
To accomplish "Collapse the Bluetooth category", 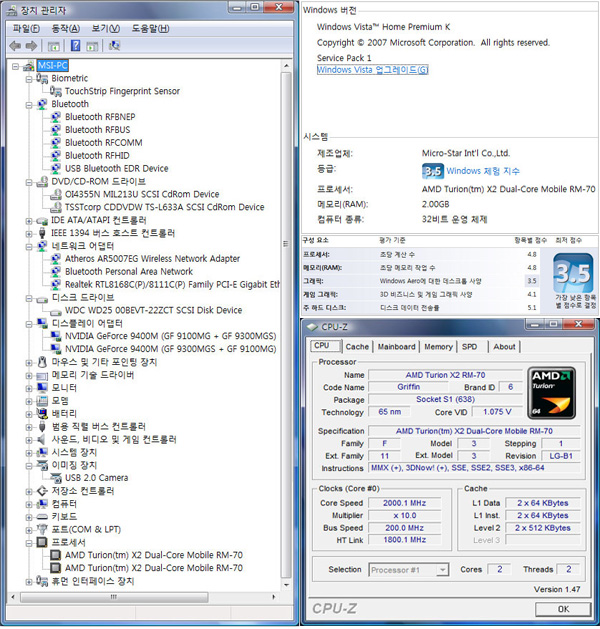I will 29,105.
